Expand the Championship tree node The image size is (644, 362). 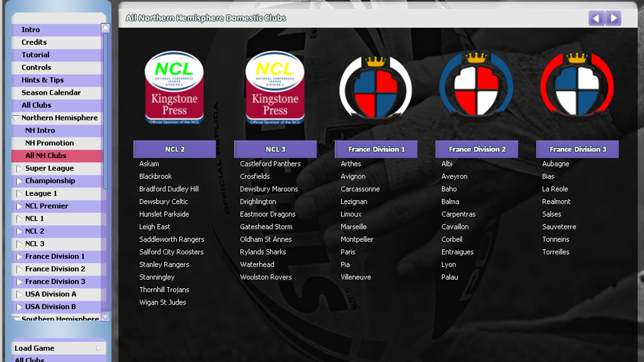(19, 181)
